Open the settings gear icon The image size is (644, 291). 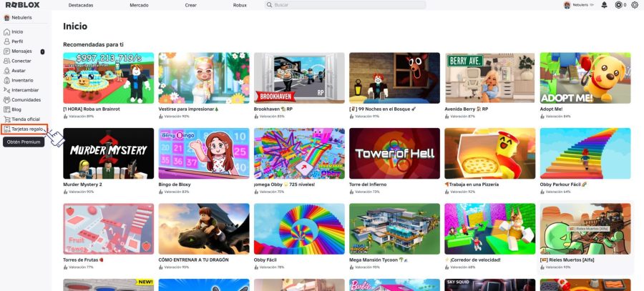(x=635, y=5)
